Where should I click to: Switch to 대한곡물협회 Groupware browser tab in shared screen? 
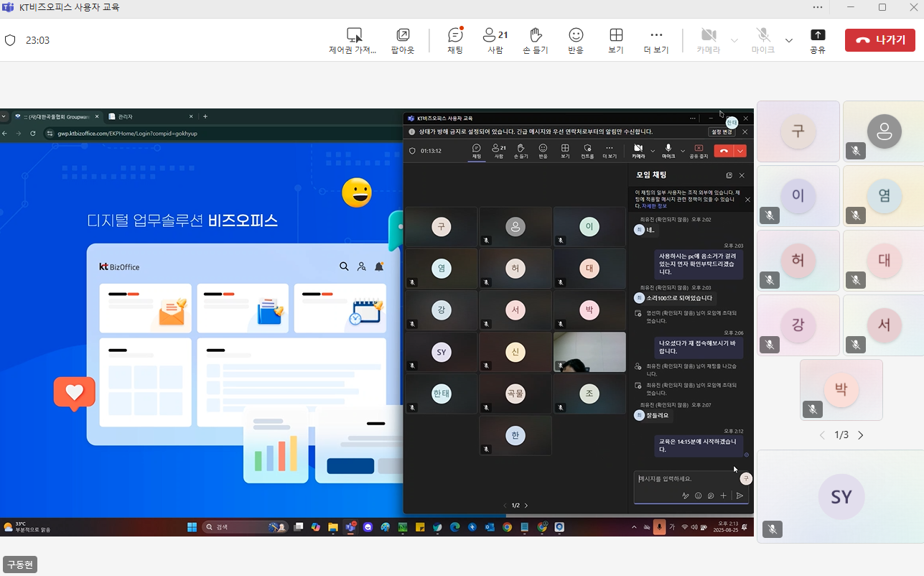pos(57,116)
